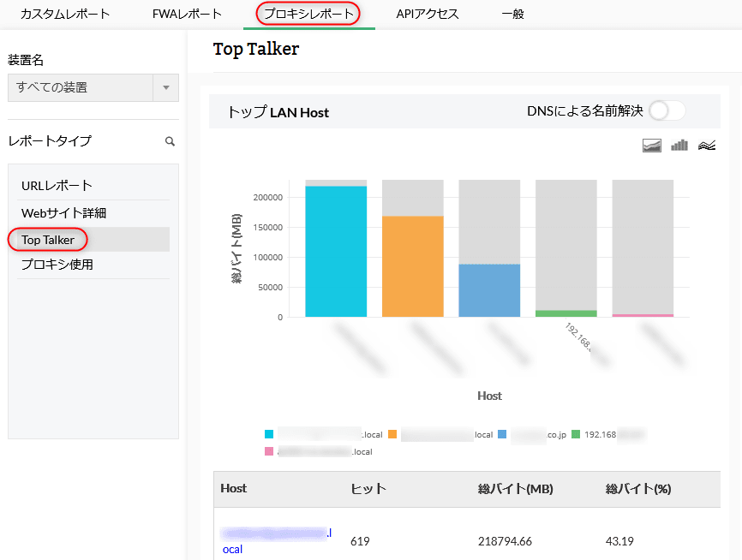Click the green 192.168 legend swatch
Image resolution: width=742 pixels, height=560 pixels.
[x=576, y=434]
